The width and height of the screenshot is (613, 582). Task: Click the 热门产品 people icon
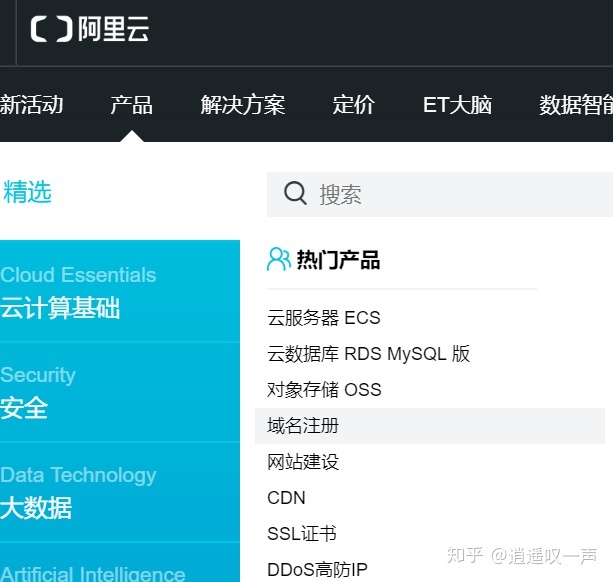tap(279, 260)
